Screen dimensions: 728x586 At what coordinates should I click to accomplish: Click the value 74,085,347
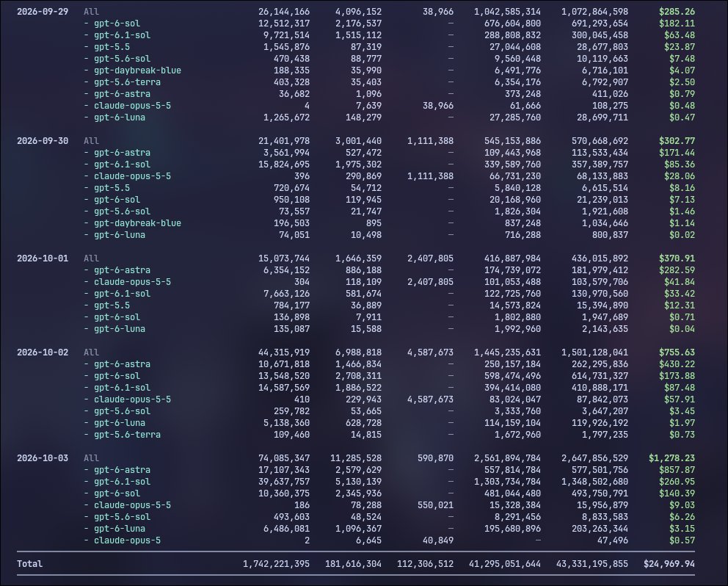(x=284, y=458)
